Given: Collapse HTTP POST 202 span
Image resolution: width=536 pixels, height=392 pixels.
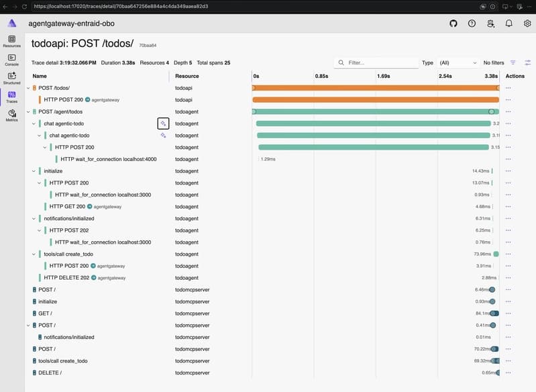Looking at the screenshot, I should pyautogui.click(x=40, y=230).
